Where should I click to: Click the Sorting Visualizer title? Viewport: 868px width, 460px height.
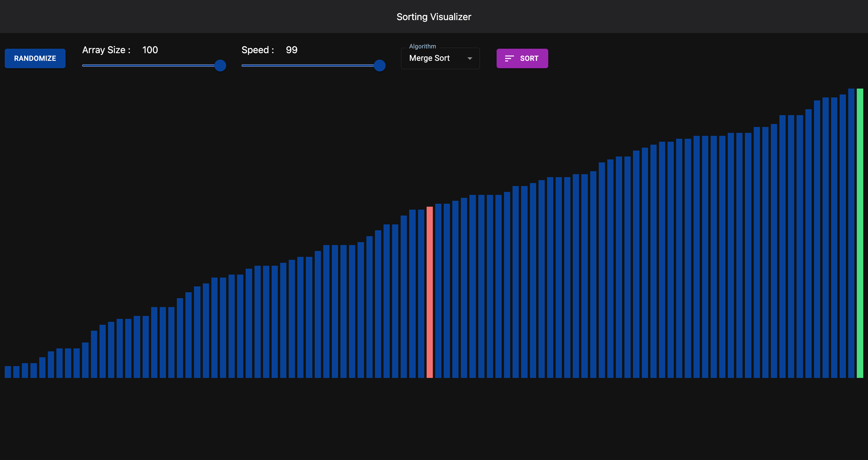click(434, 17)
